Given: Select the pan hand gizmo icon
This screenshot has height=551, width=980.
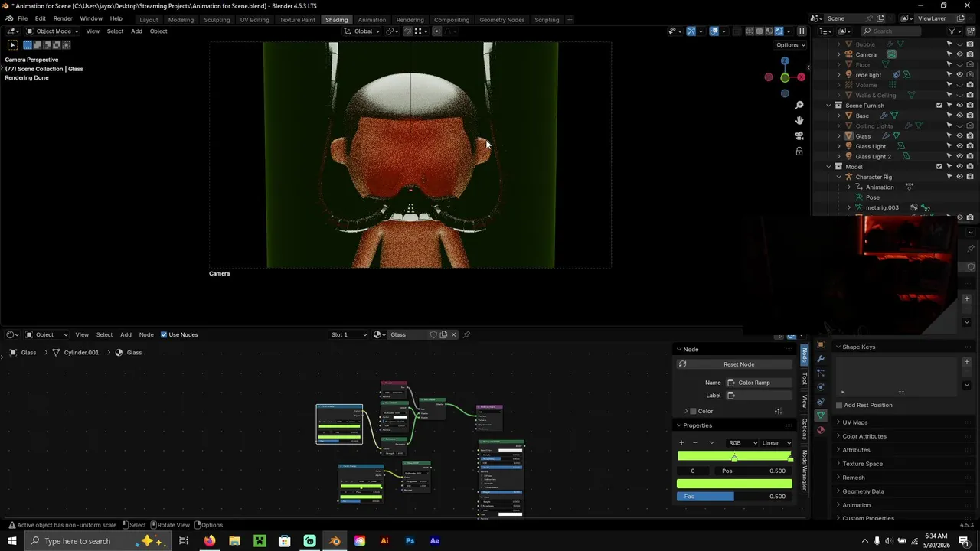Looking at the screenshot, I should 799,120.
